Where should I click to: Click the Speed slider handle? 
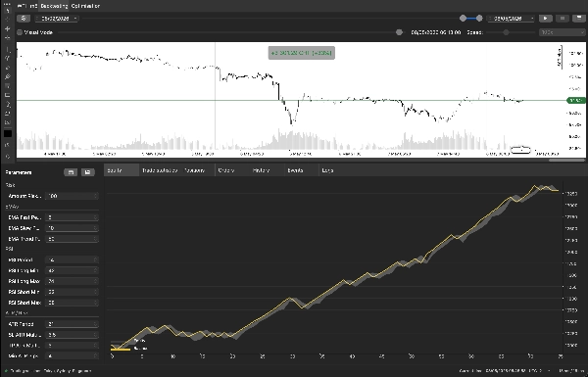[506, 32]
